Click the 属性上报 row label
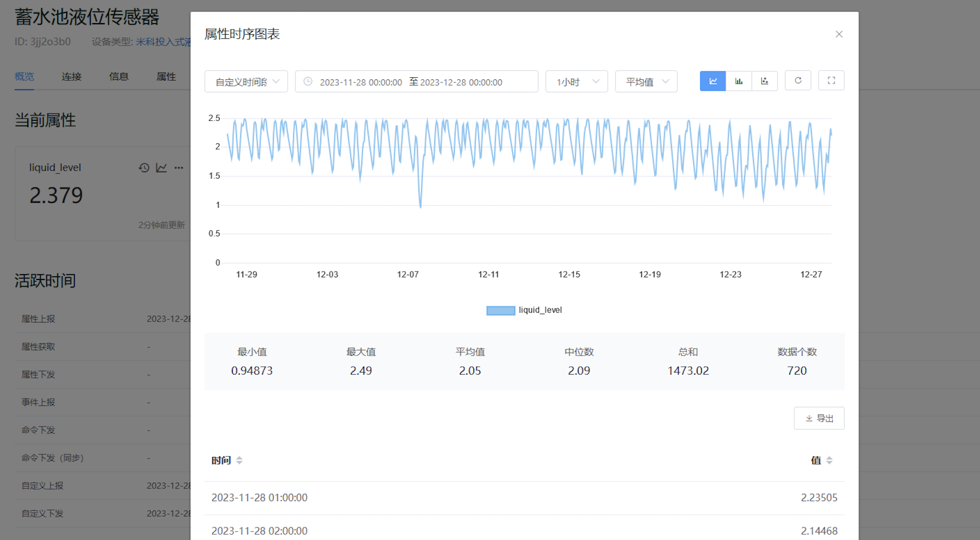The height and width of the screenshot is (540, 980). coord(38,319)
